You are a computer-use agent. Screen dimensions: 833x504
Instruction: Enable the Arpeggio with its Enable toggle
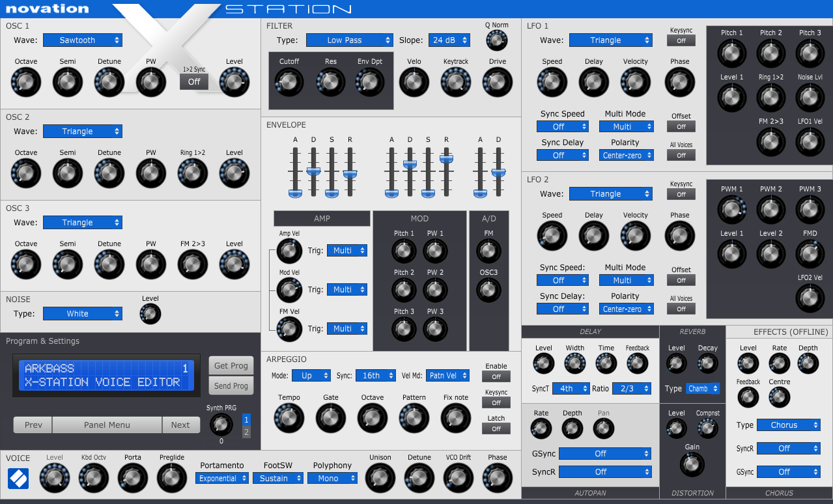tap(496, 376)
